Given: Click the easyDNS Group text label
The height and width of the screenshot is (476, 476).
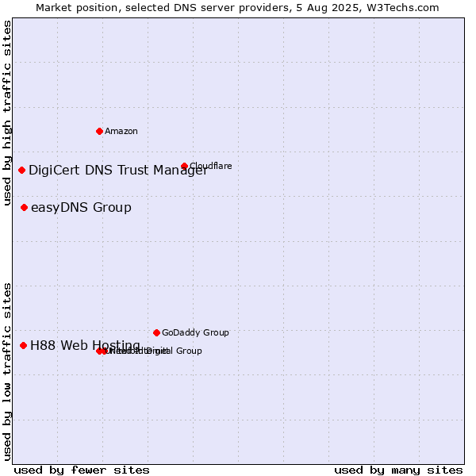Looking at the screenshot, I should point(82,208).
